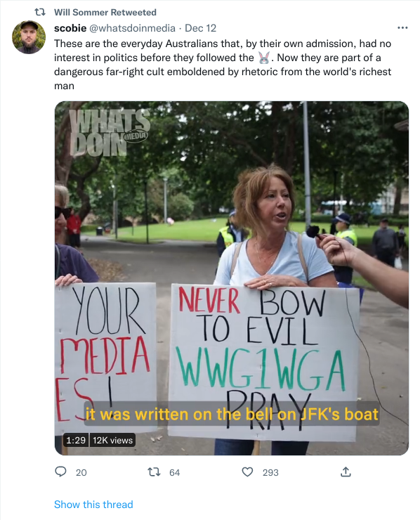The height and width of the screenshot is (520, 420).
Task: Click the like count number 293
Action: (x=270, y=472)
